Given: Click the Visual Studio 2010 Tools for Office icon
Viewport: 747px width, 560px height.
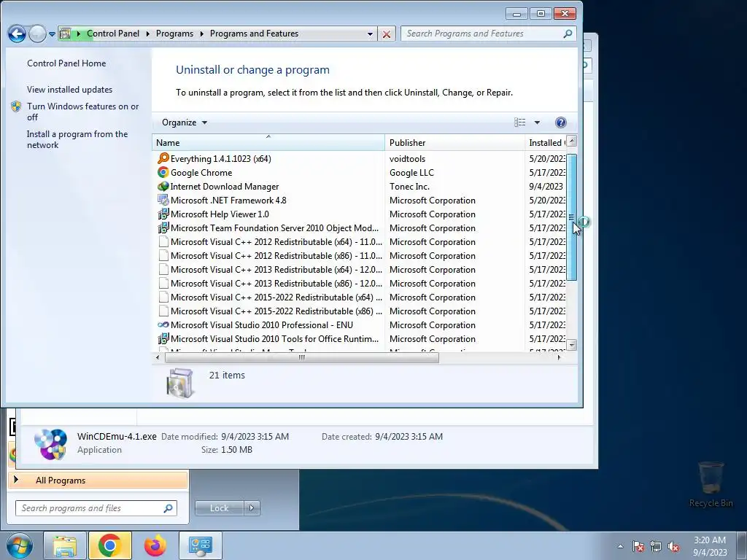Looking at the screenshot, I should tap(163, 338).
